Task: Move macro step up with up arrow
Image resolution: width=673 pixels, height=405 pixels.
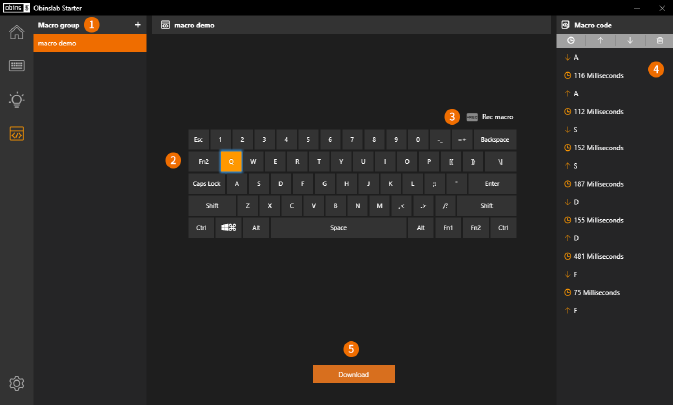Action: [600, 41]
